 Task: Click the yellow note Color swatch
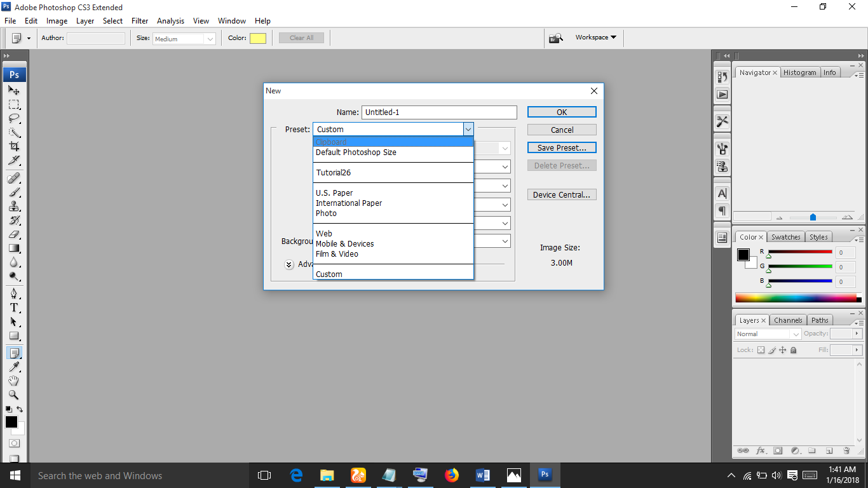point(258,38)
